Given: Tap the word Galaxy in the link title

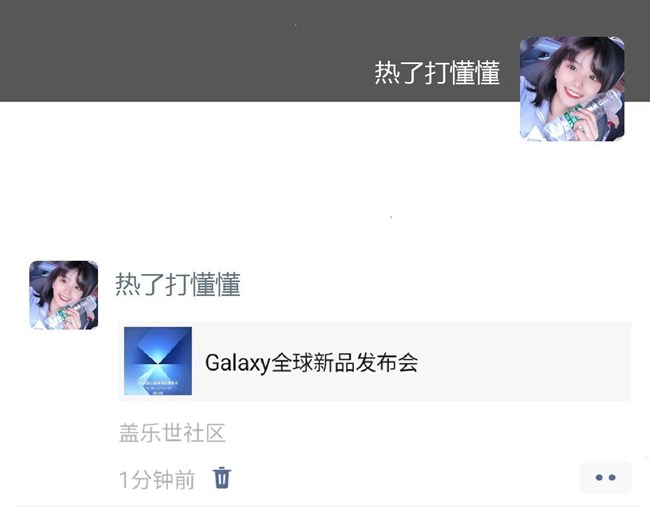Looking at the screenshot, I should (x=238, y=363).
